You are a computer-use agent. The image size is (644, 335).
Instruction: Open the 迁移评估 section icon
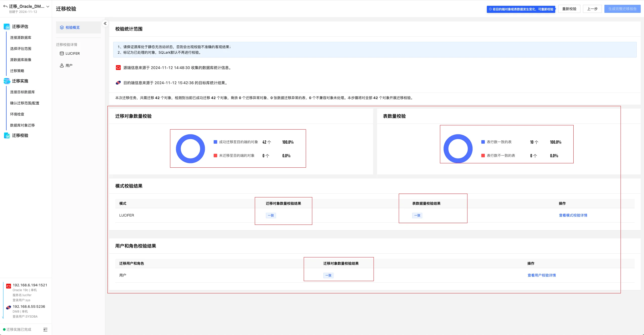point(7,26)
